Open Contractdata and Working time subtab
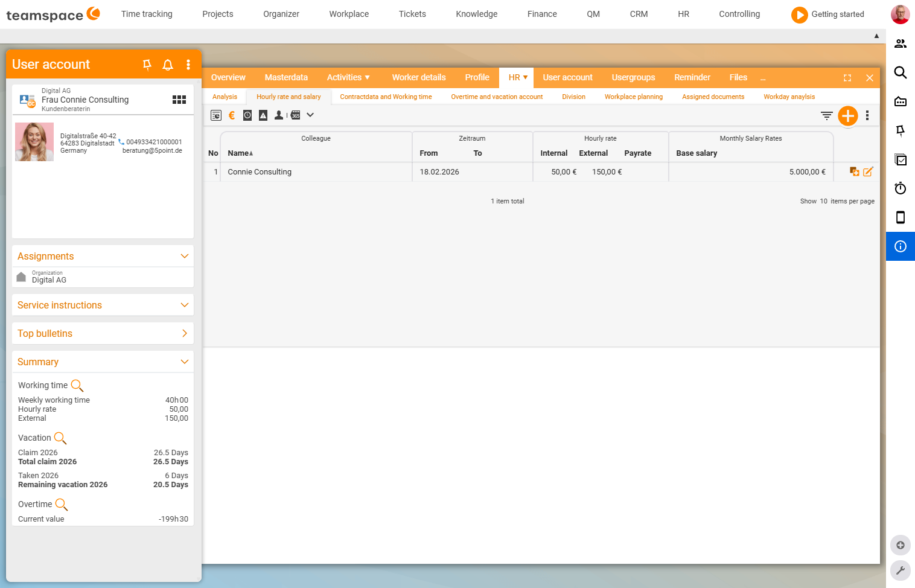 [386, 97]
